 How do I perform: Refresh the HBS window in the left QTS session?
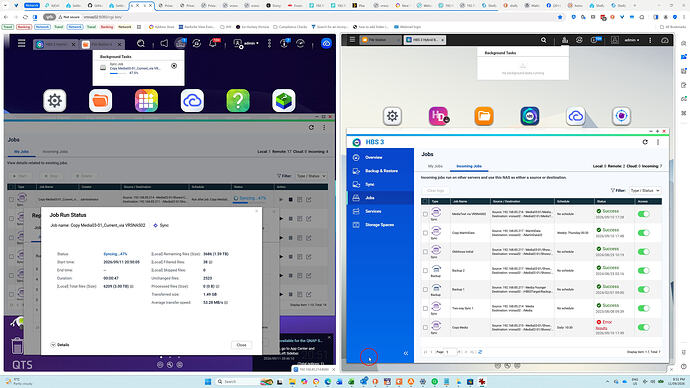tap(311, 127)
